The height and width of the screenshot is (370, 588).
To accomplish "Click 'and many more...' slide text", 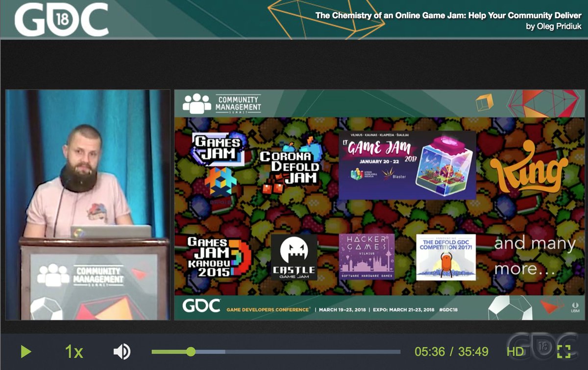I will [535, 255].
